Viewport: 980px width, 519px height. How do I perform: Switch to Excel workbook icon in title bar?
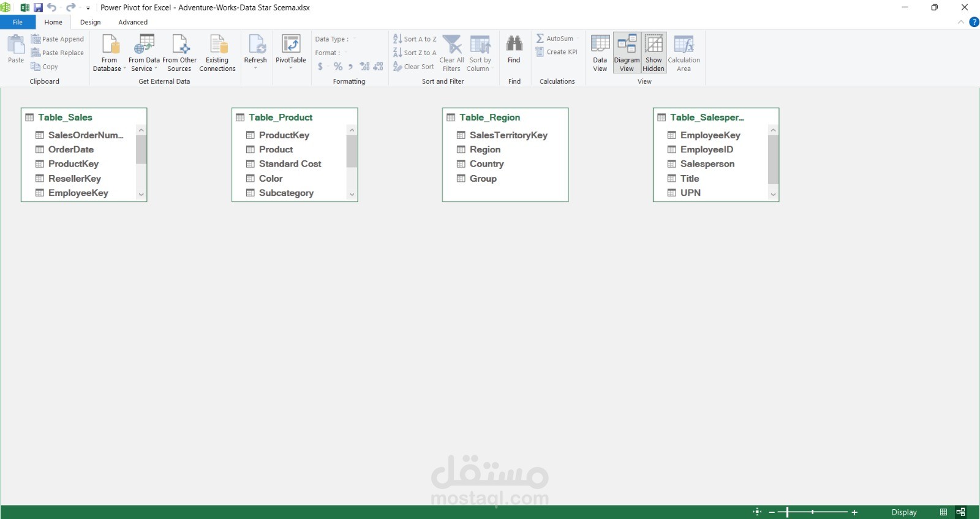click(25, 7)
